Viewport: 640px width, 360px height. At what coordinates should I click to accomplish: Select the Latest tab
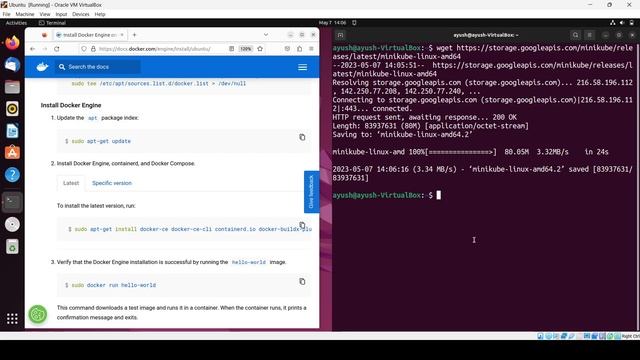coord(71,183)
